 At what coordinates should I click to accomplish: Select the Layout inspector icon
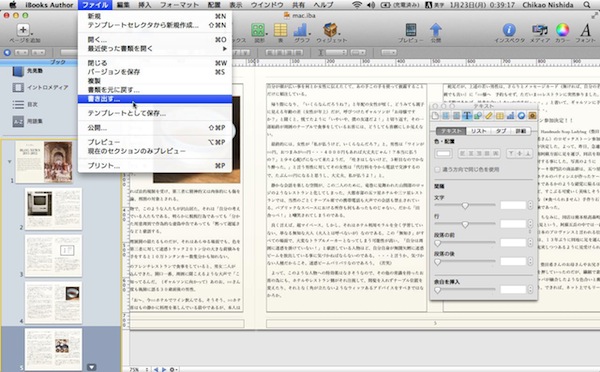[x=446, y=116]
